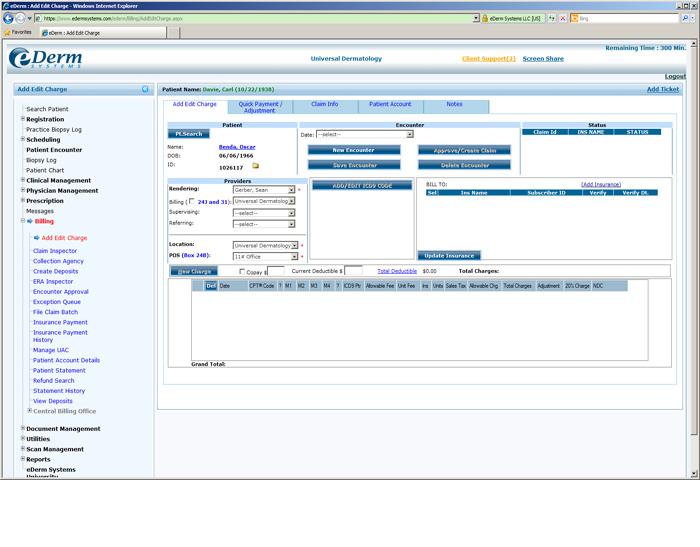Viewport: 700px width, 547px height.
Task: Click the browser address bar
Action: point(257,18)
